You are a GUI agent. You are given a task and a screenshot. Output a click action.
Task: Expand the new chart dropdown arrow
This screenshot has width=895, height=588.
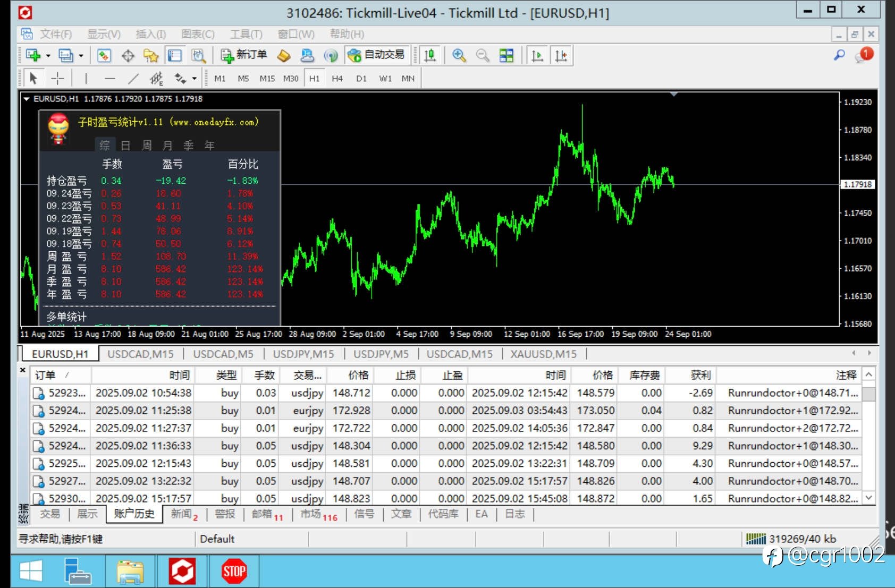[48, 55]
